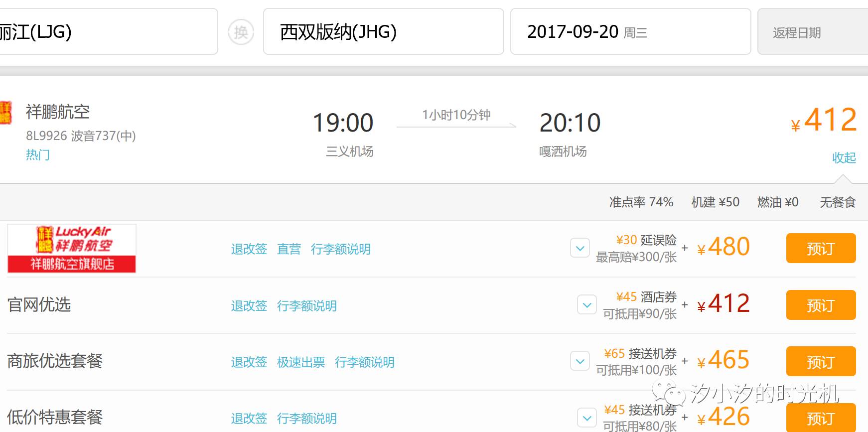The width and height of the screenshot is (868, 432).
Task: Open 退改签 policy on flagship store row
Action: [x=249, y=249]
